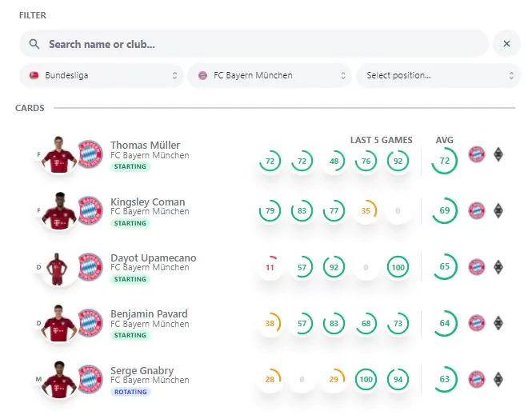
Task: Click Coman's score 79 circle
Action: pos(270,210)
